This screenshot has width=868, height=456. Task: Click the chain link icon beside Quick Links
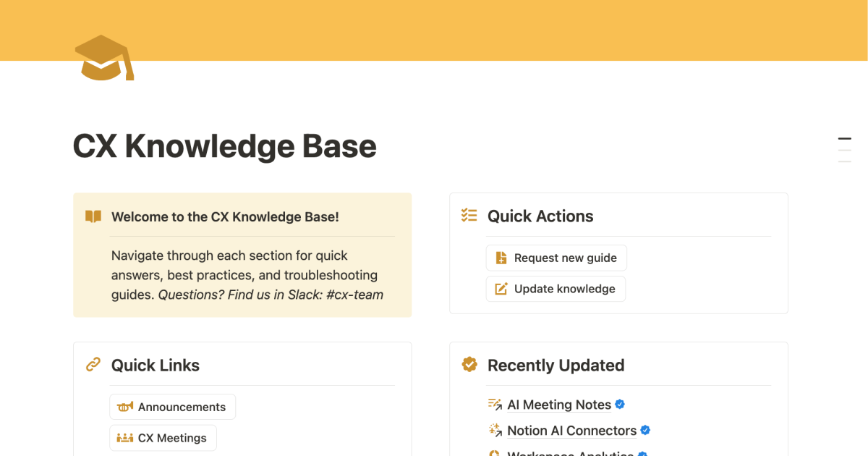click(x=93, y=365)
